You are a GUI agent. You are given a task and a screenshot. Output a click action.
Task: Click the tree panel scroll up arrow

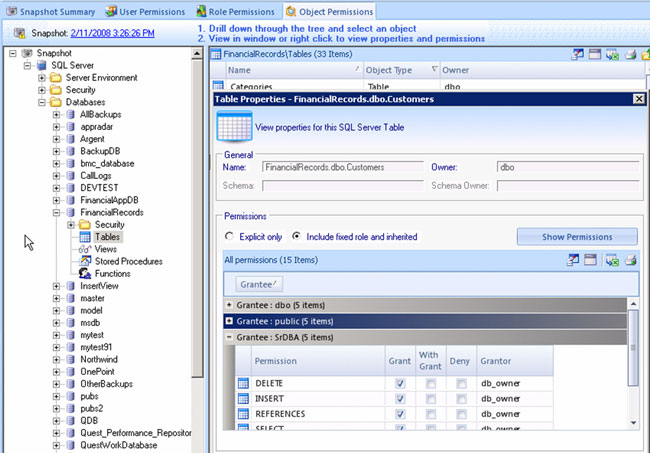[x=197, y=53]
